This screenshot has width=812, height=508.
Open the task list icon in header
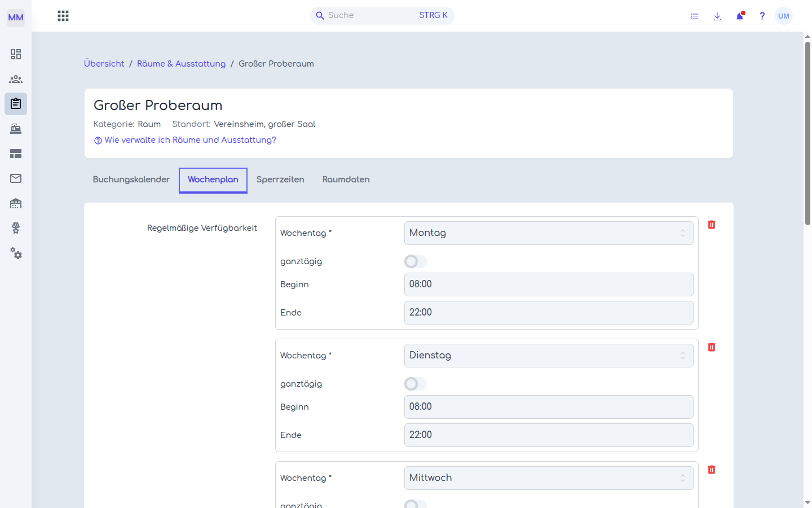695,16
